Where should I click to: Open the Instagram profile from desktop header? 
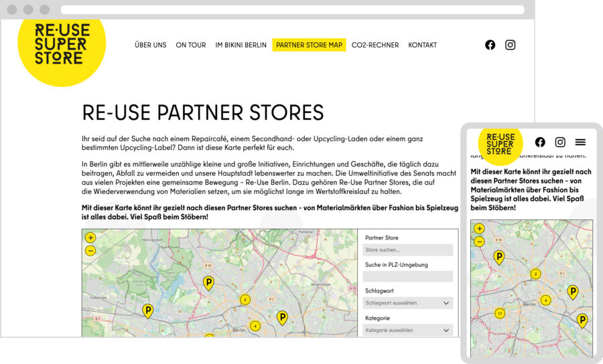pos(511,45)
